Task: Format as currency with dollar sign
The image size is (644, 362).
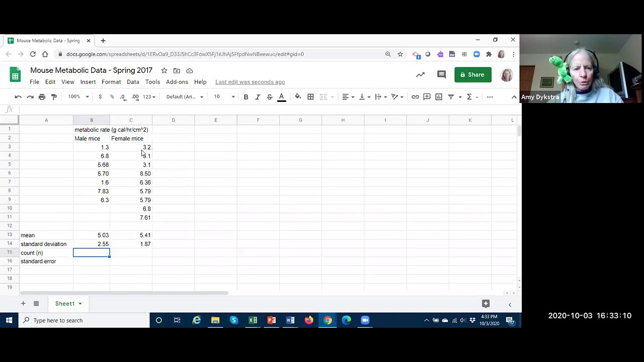Action: click(100, 97)
